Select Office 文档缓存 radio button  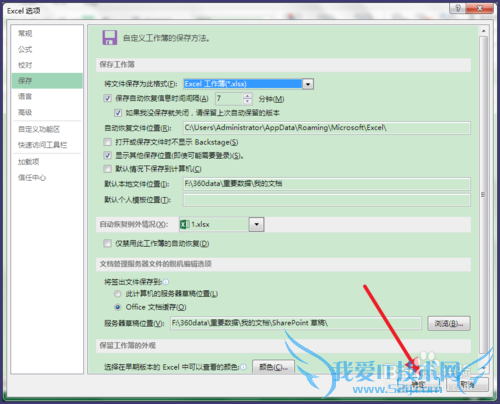coord(117,307)
